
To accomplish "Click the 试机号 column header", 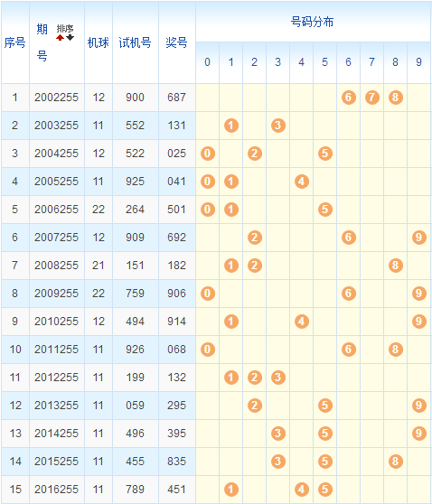I will [x=135, y=42].
